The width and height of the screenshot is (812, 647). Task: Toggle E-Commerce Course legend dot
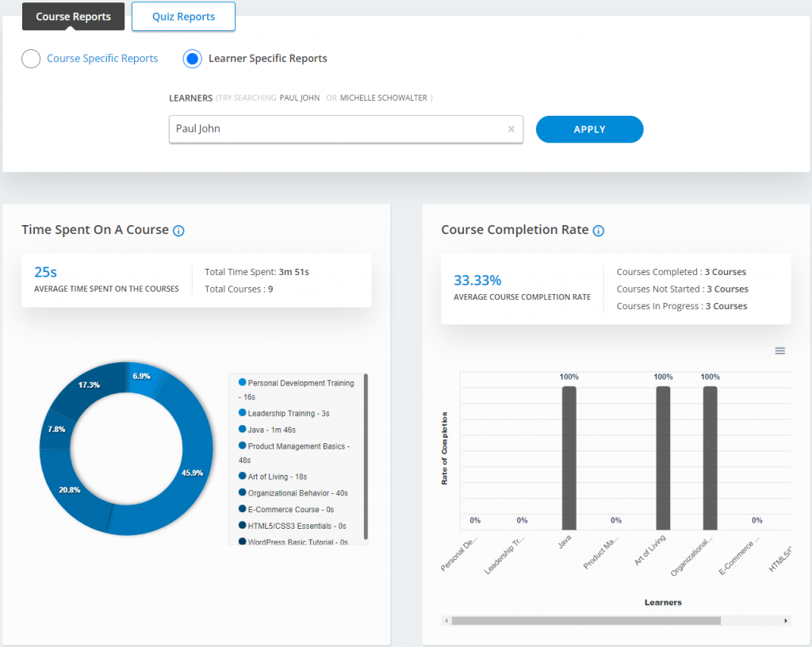coord(242,509)
